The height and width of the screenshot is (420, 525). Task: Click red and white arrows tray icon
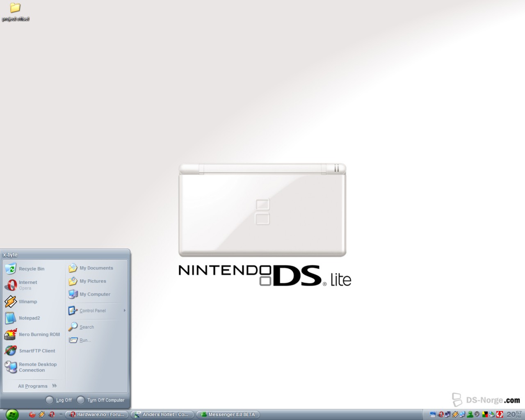[500, 414]
